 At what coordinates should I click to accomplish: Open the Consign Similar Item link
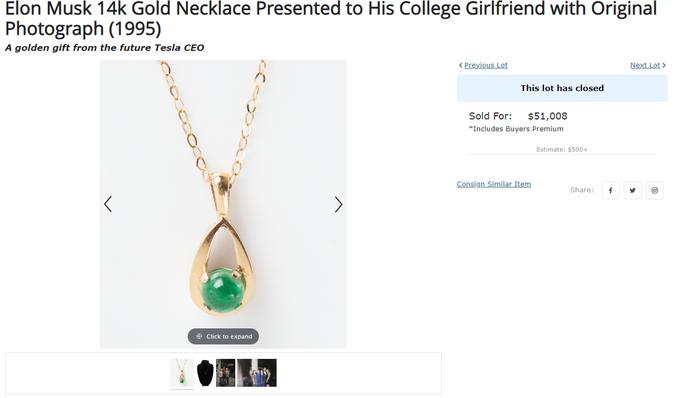tap(494, 184)
